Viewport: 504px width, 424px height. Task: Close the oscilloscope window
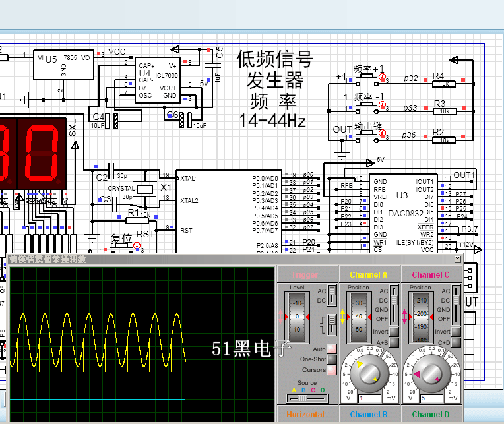tap(458, 259)
